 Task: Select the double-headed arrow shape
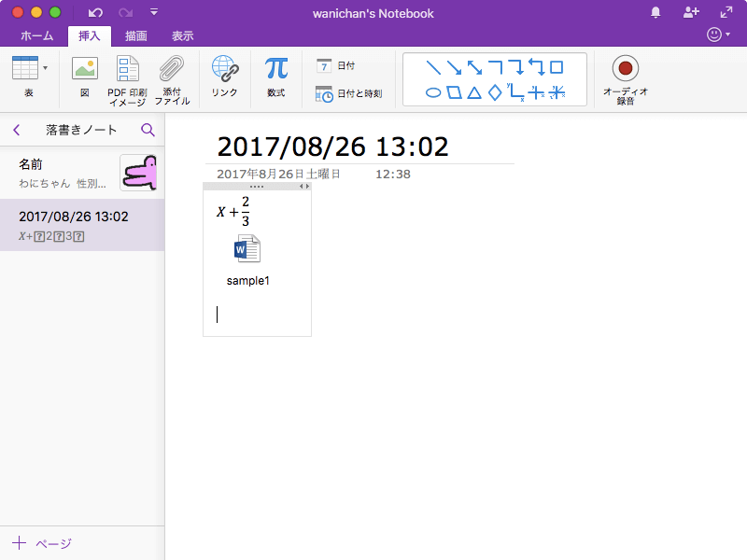[474, 67]
